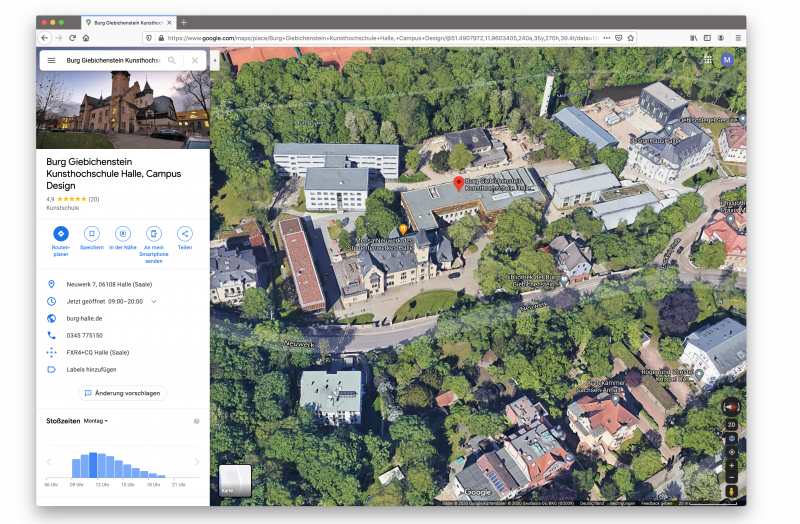Send place to smartphone icon
The image size is (800, 524).
click(x=153, y=233)
